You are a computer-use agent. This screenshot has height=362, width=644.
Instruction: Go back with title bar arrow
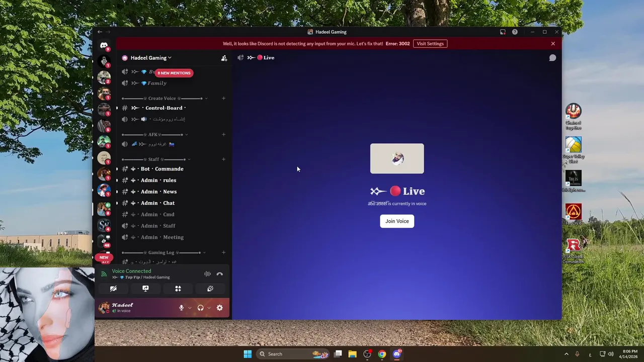[100, 32]
